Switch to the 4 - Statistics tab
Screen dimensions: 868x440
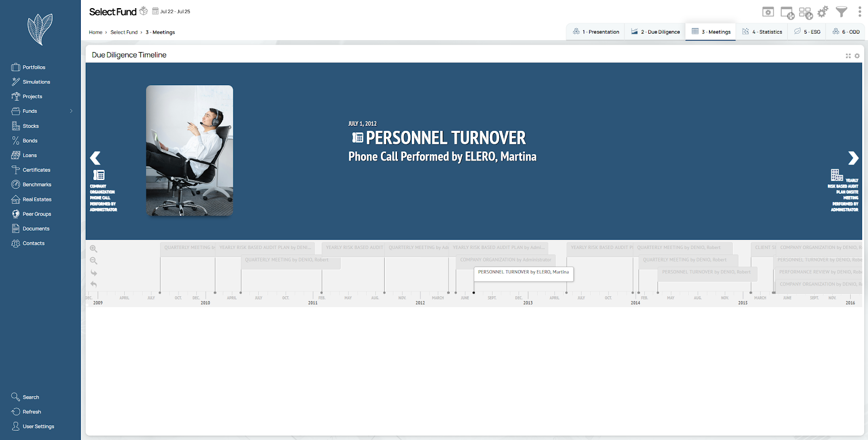pos(762,32)
